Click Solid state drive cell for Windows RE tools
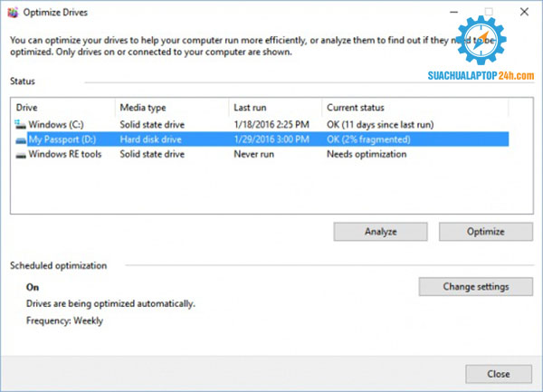This screenshot has width=543, height=392. coord(152,155)
